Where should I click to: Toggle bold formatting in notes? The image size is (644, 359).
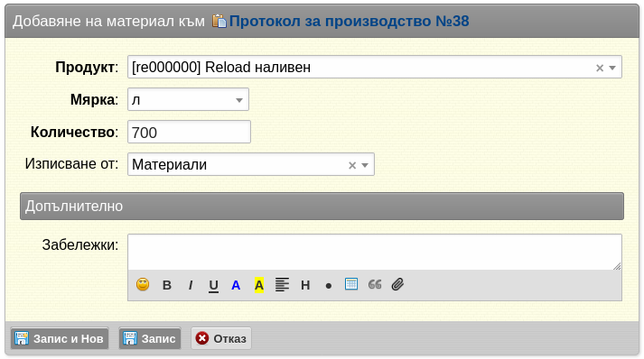pyautogui.click(x=167, y=285)
